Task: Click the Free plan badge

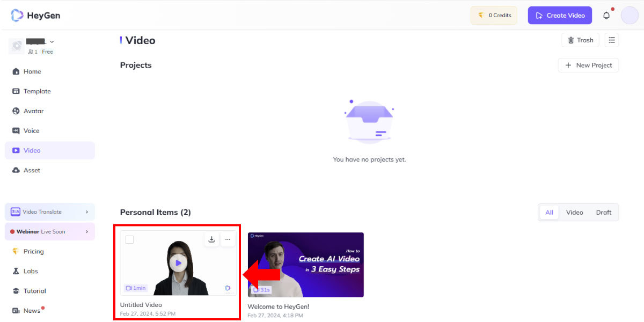Action: point(48,52)
